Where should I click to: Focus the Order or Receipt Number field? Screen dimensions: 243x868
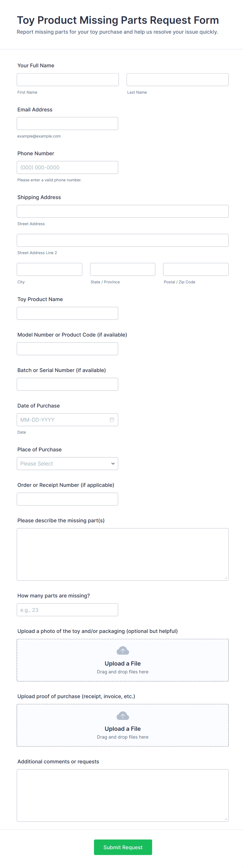[x=67, y=499]
